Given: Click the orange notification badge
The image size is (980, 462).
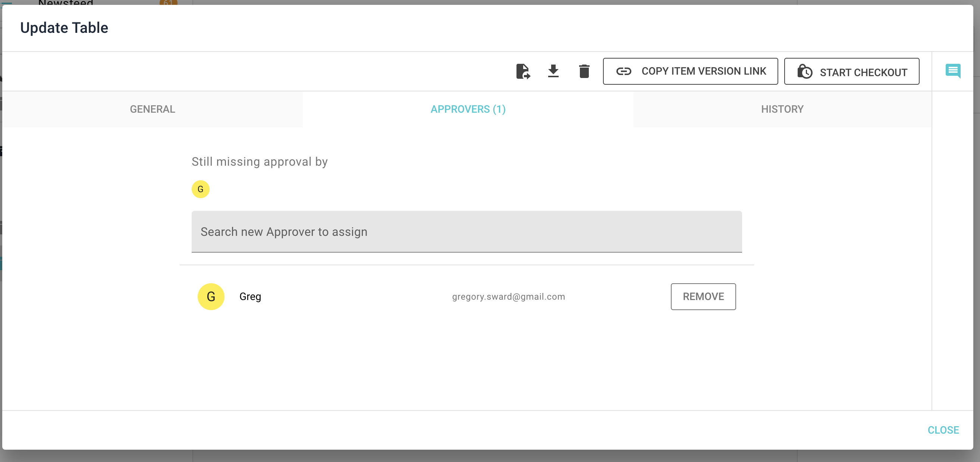Looking at the screenshot, I should (168, 2).
